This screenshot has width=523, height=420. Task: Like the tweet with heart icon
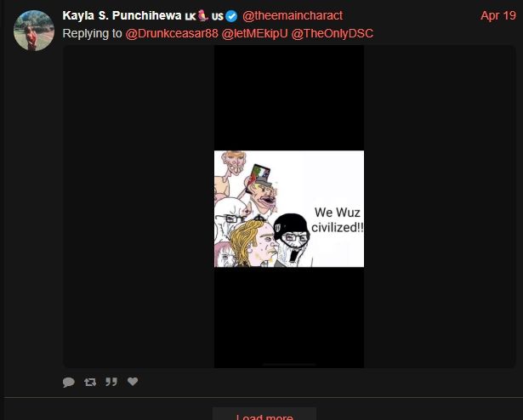point(133,381)
